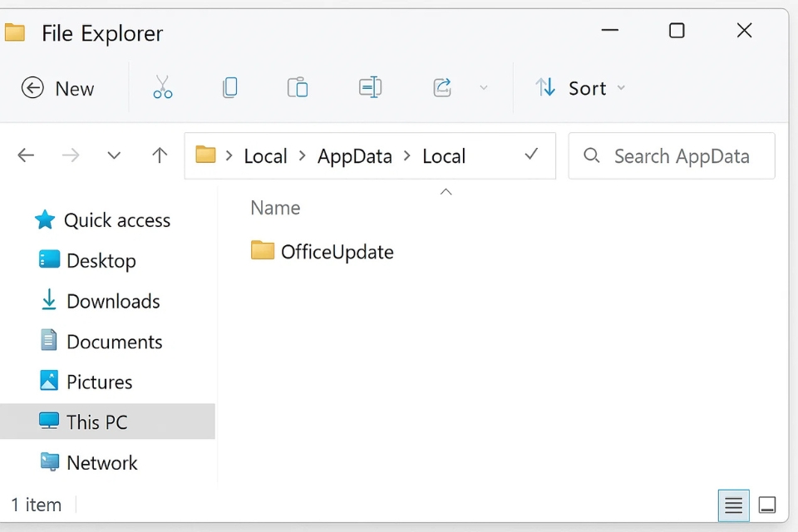Switch to large thumbnails view in status bar
Image resolution: width=798 pixels, height=532 pixels.
[766, 505]
